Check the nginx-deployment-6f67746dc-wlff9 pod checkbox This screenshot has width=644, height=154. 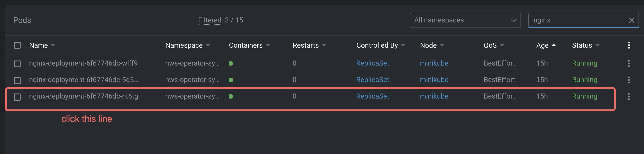pyautogui.click(x=17, y=64)
